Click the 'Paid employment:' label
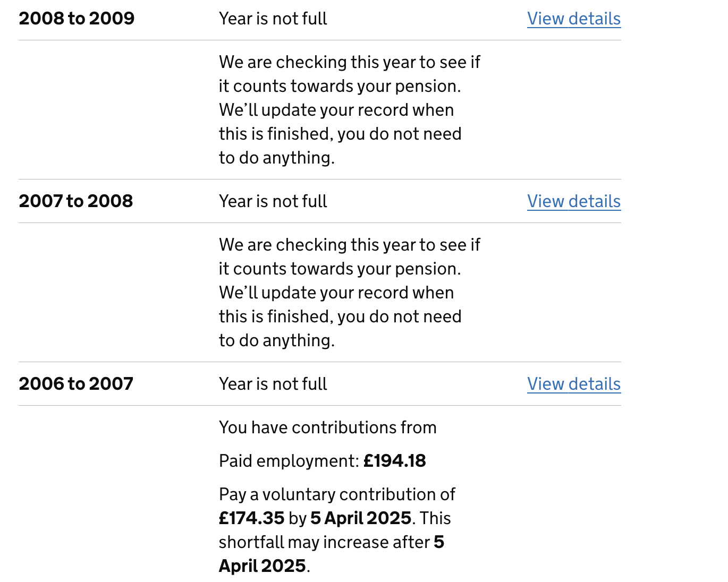The height and width of the screenshot is (582, 728). [289, 461]
